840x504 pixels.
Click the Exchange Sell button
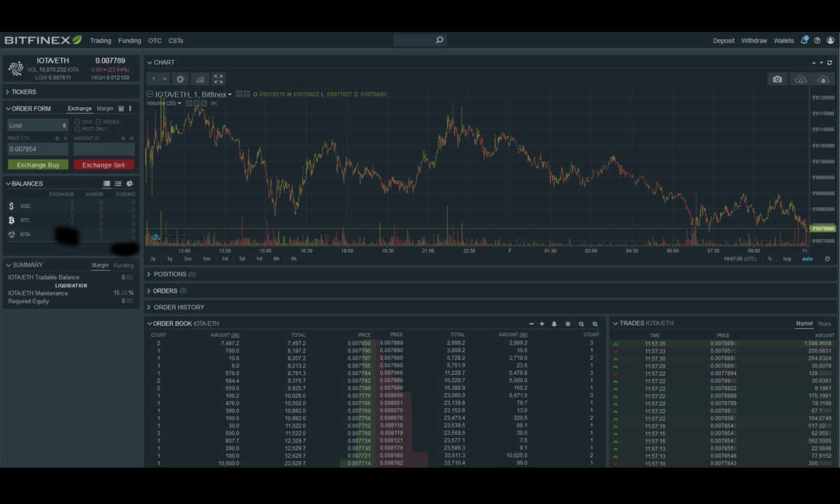(x=104, y=165)
